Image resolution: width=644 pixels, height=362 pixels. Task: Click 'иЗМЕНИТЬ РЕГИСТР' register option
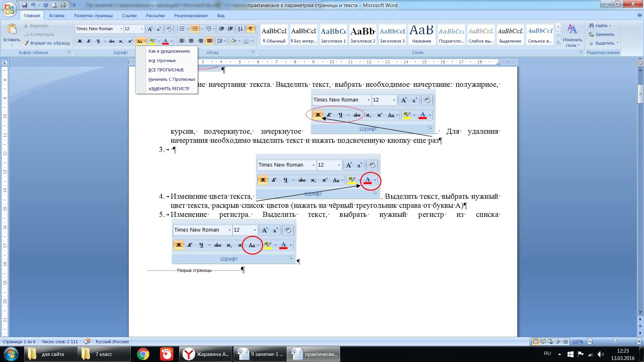(x=169, y=88)
